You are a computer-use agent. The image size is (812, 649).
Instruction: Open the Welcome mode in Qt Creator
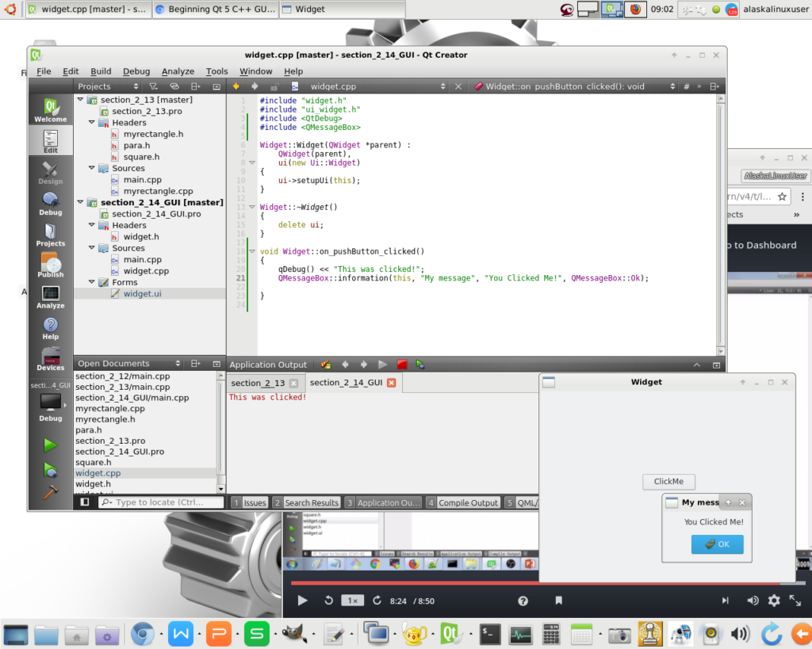pyautogui.click(x=50, y=109)
